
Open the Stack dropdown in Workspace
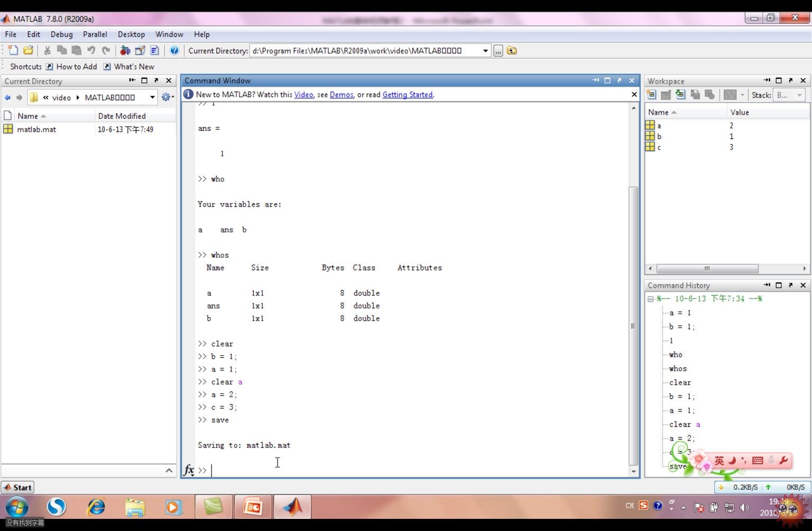[x=789, y=95]
